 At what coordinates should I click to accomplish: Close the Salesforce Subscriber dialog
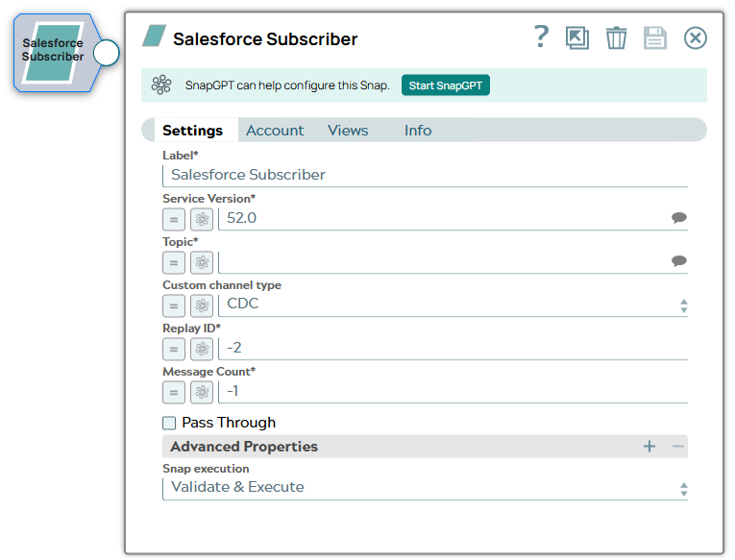point(696,38)
